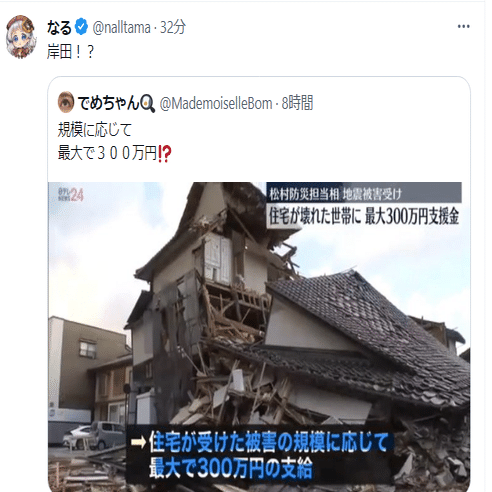Click the 最大300万円支援金 headline caption

pyautogui.click(x=412, y=216)
